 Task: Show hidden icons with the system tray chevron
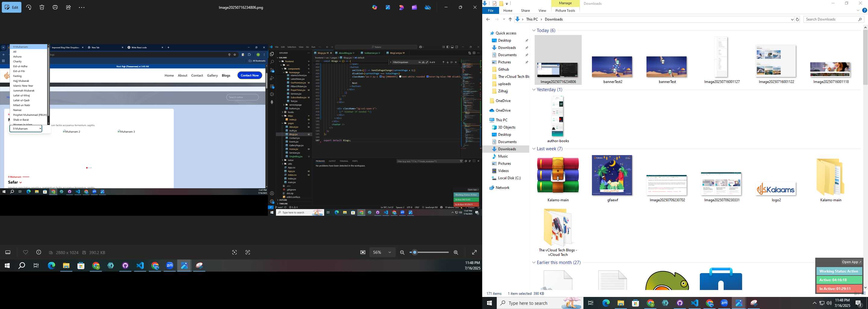click(x=814, y=303)
